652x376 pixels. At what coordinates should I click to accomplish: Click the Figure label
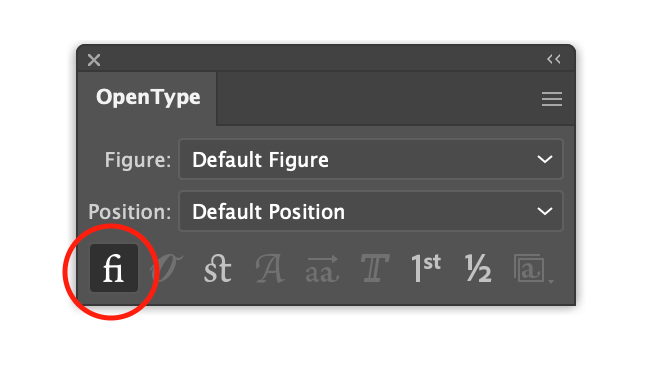[x=138, y=160]
